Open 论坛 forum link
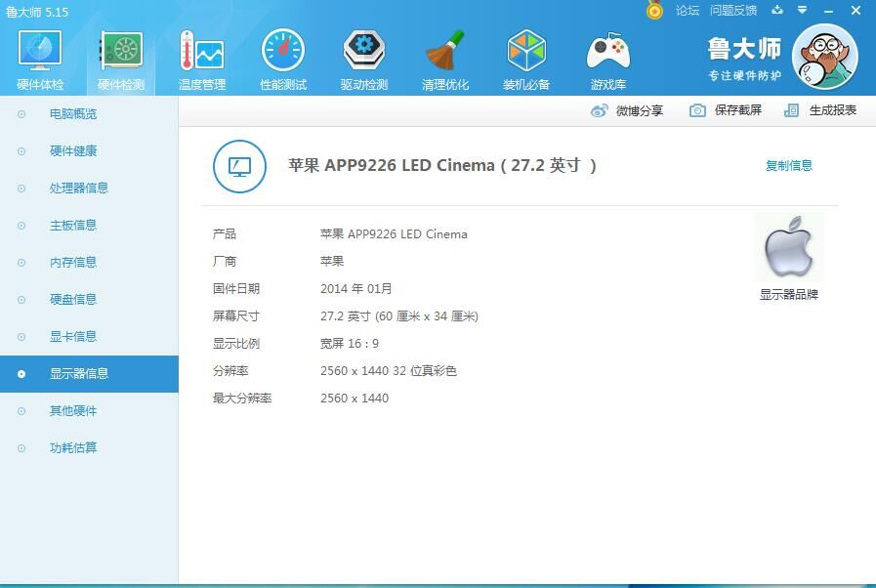Viewport: 876px width, 588px height. coord(688,11)
